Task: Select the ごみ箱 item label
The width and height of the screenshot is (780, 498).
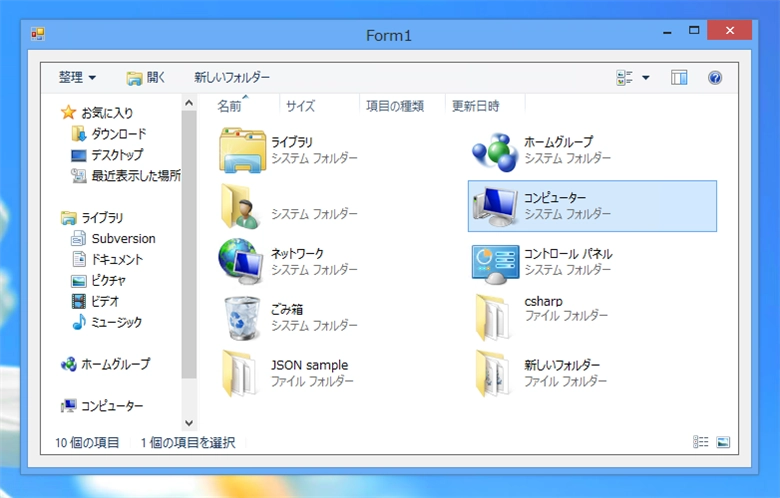Action: click(287, 309)
